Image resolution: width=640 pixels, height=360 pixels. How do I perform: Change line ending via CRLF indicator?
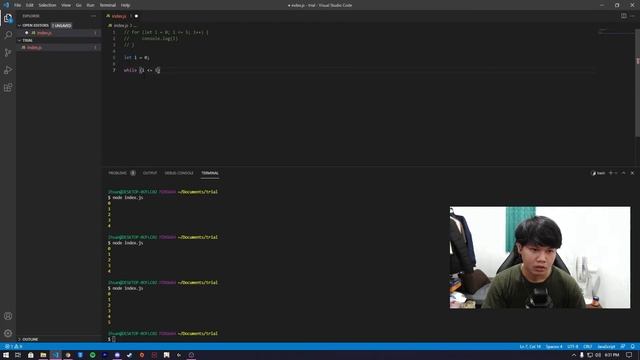[x=587, y=347]
